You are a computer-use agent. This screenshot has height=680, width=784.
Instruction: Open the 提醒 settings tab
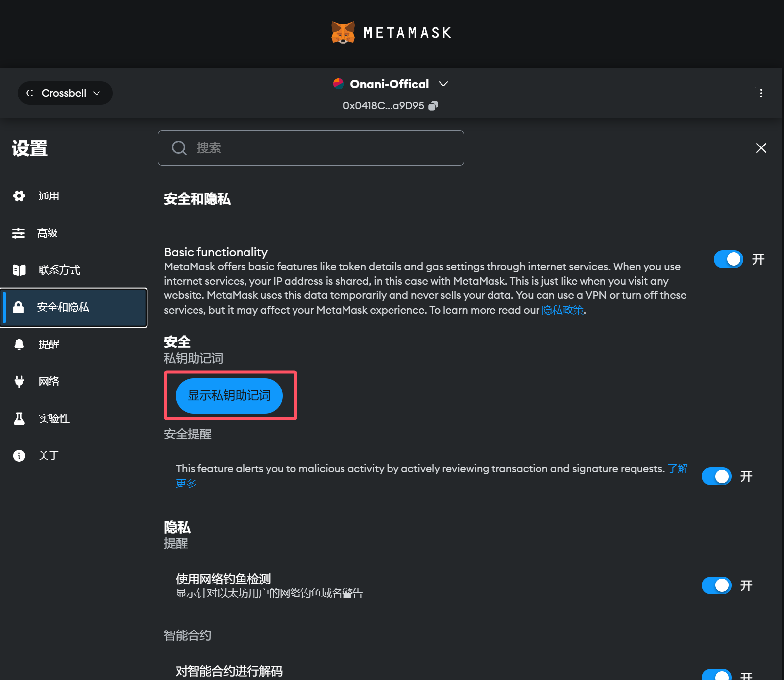74,344
